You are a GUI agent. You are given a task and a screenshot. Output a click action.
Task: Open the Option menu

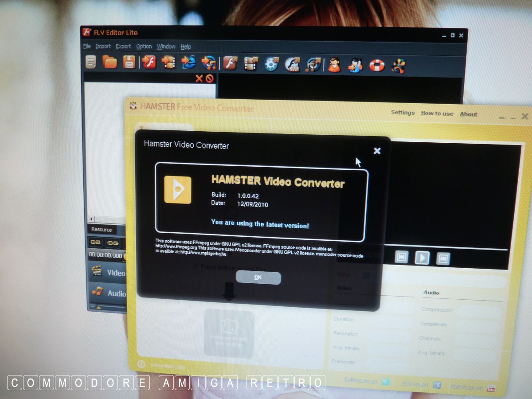point(144,47)
